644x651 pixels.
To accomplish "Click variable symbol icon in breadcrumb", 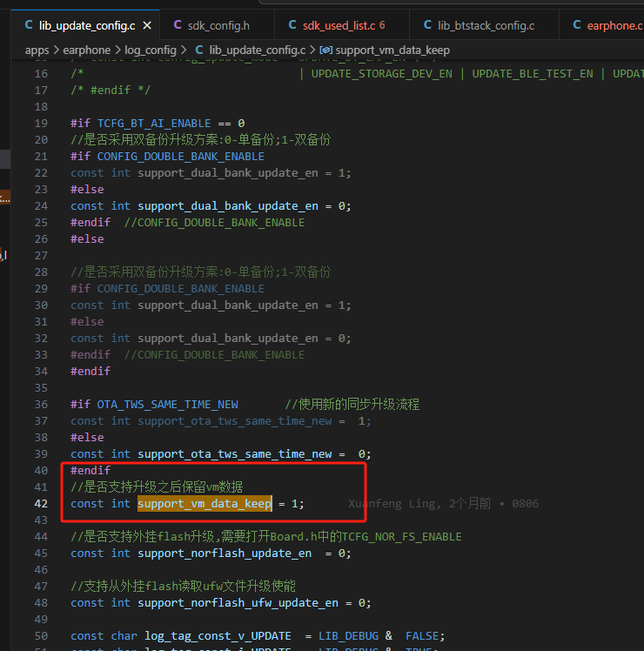I will coord(325,50).
